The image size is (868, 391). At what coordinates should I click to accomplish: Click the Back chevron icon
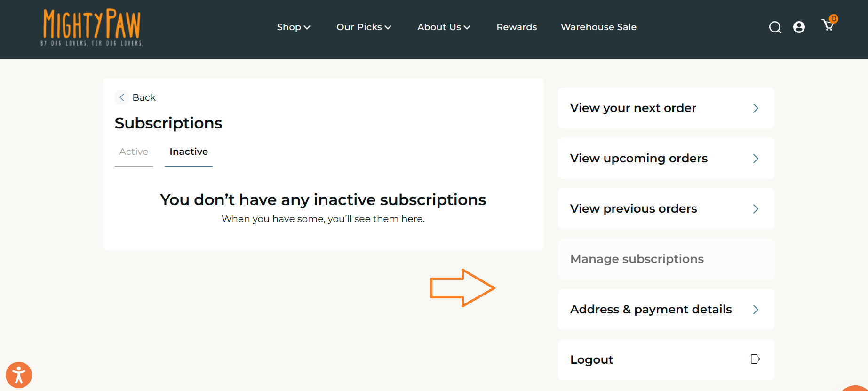click(x=122, y=97)
